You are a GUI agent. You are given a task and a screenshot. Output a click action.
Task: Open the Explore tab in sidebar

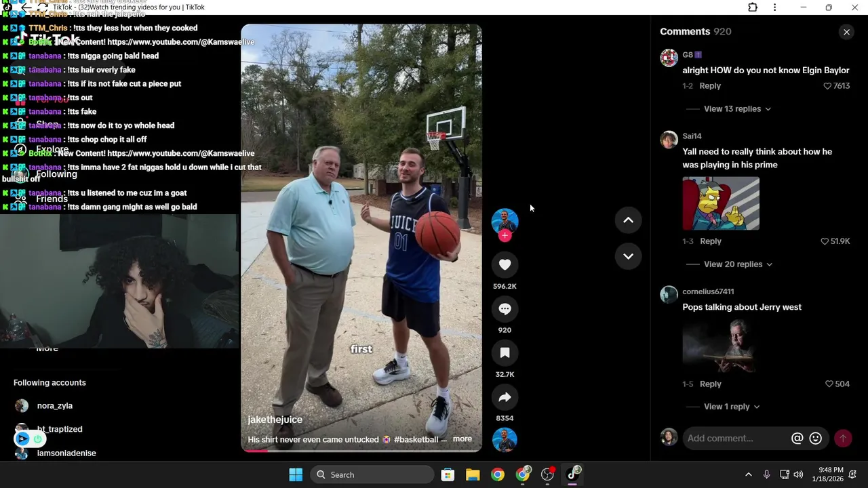pyautogui.click(x=52, y=149)
